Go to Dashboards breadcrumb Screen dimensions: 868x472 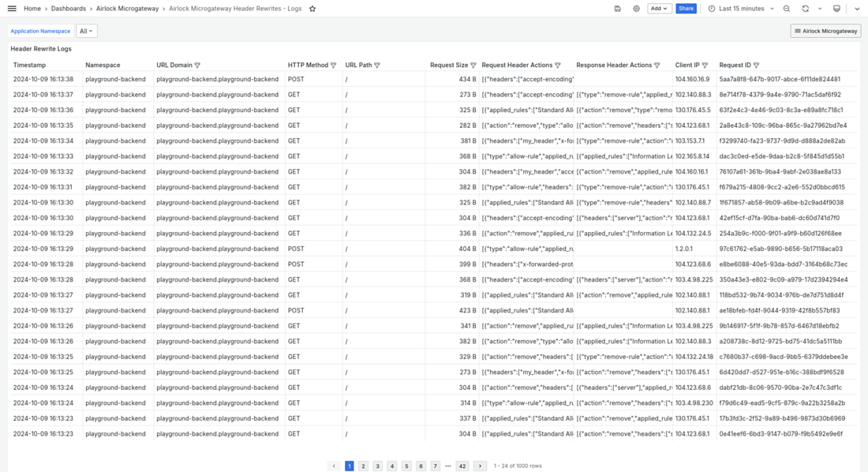pyautogui.click(x=69, y=9)
